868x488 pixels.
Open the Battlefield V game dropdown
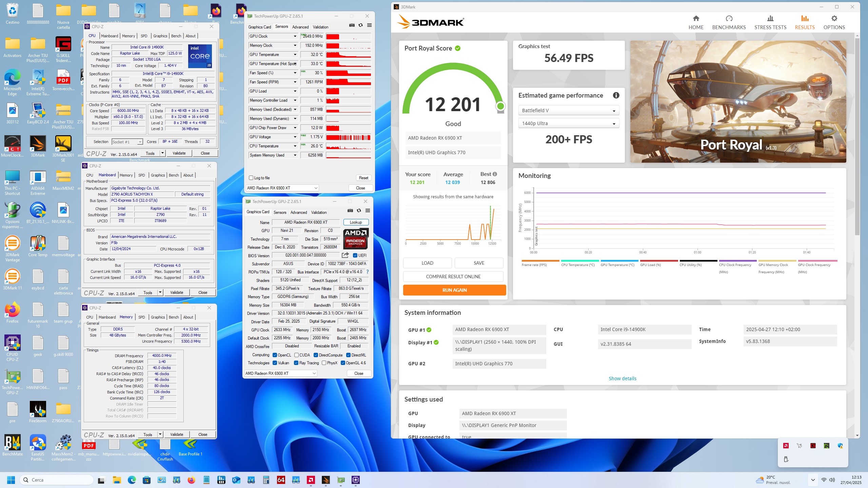click(x=569, y=110)
